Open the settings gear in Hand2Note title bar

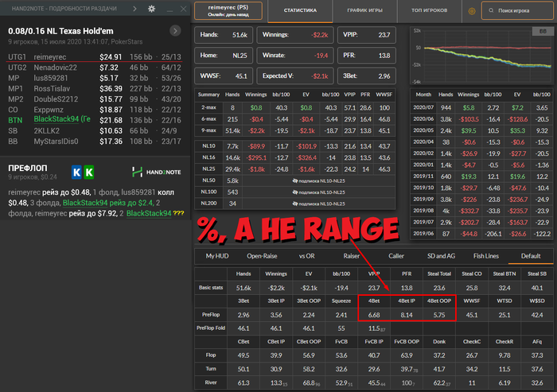152,9
